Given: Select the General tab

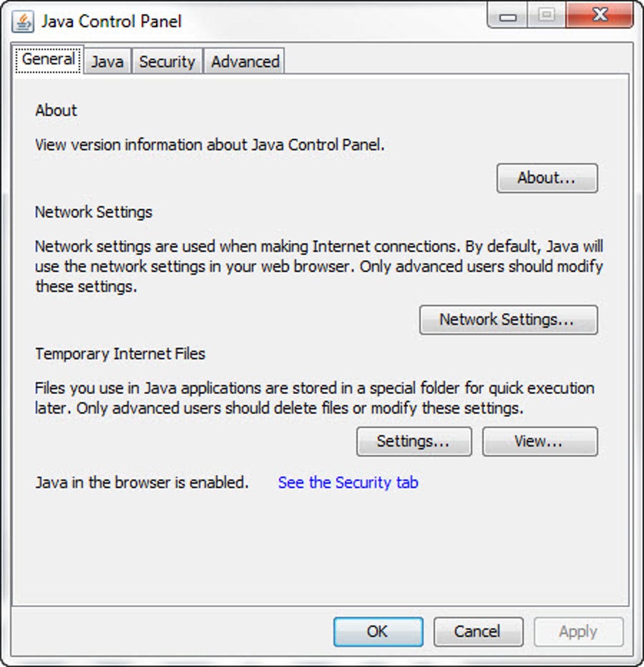Looking at the screenshot, I should tap(49, 60).
